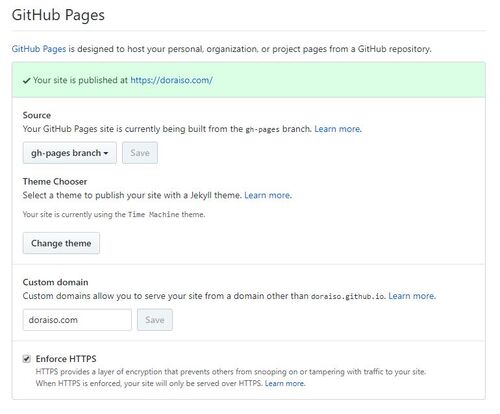Click the Custom domain heading
Image resolution: width=500 pixels, height=414 pixels.
tap(56, 282)
